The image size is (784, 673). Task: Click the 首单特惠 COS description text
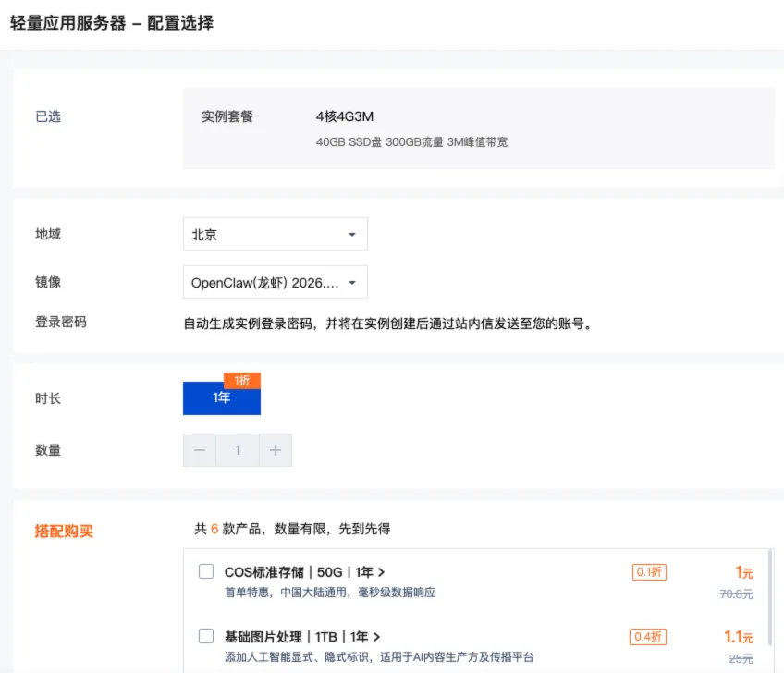(329, 592)
